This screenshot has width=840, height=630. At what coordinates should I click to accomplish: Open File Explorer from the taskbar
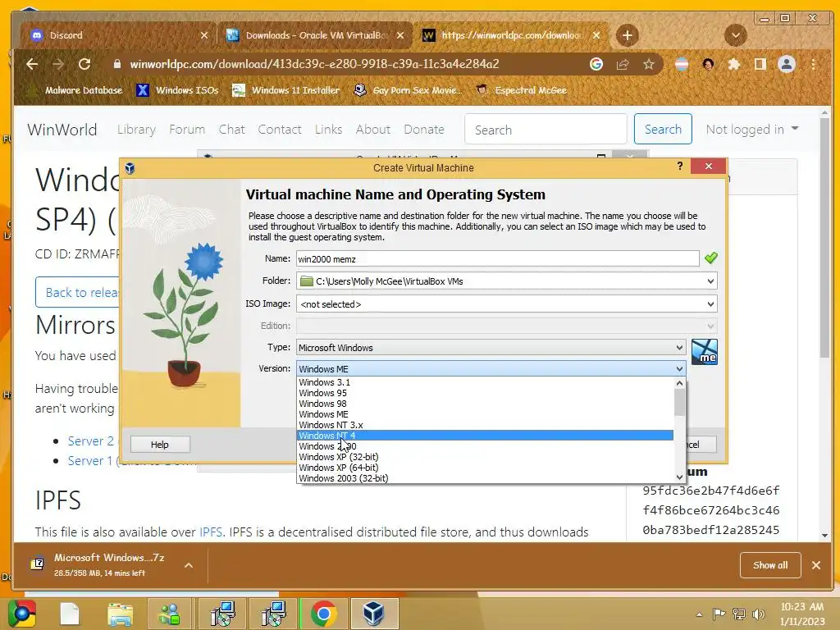click(x=120, y=614)
